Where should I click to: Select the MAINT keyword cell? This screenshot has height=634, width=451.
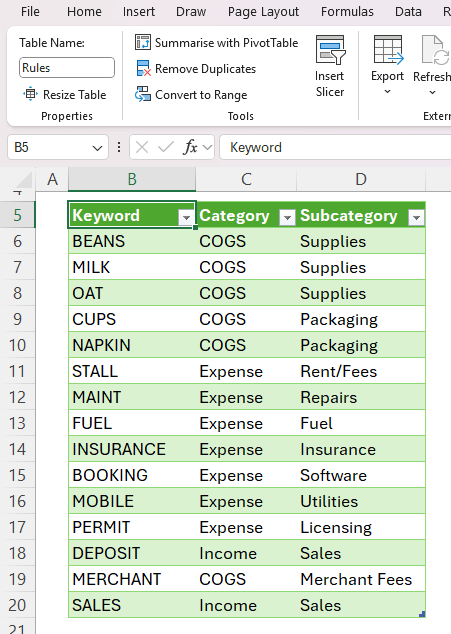coord(132,397)
